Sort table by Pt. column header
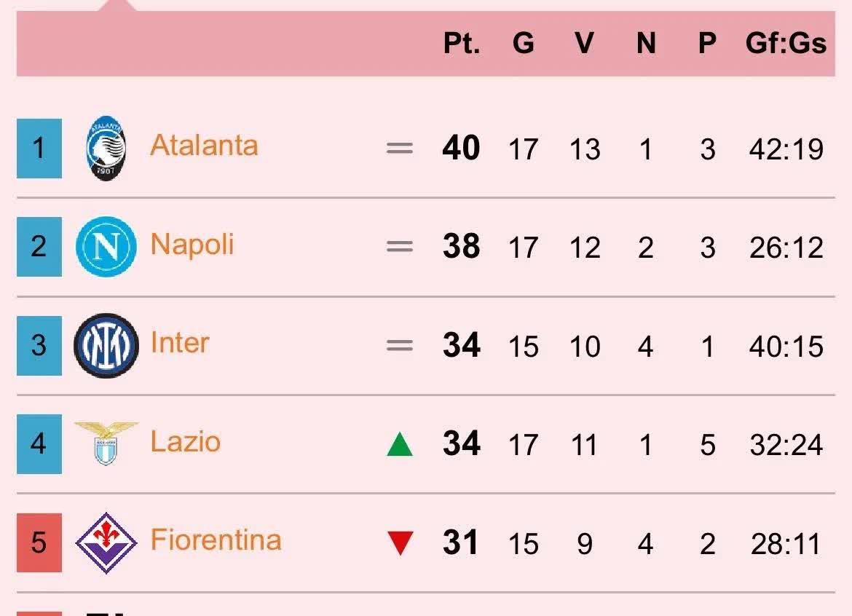Image resolution: width=852 pixels, height=616 pixels. [462, 44]
